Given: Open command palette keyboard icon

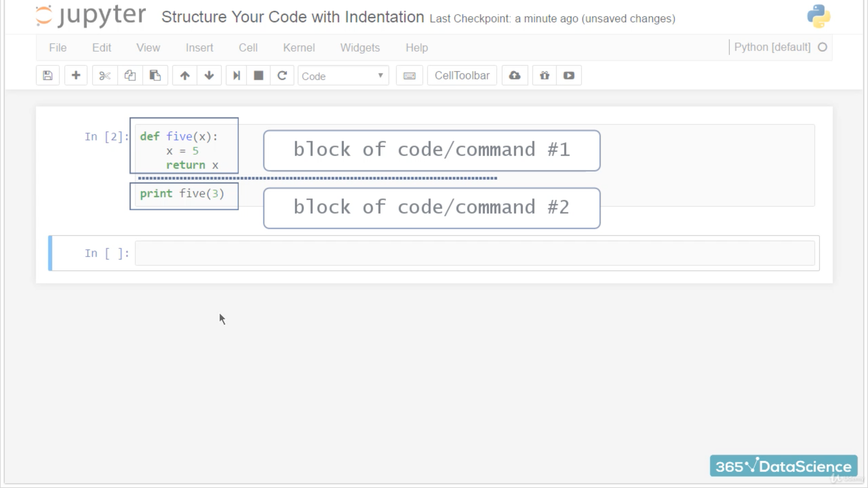Looking at the screenshot, I should coord(409,75).
